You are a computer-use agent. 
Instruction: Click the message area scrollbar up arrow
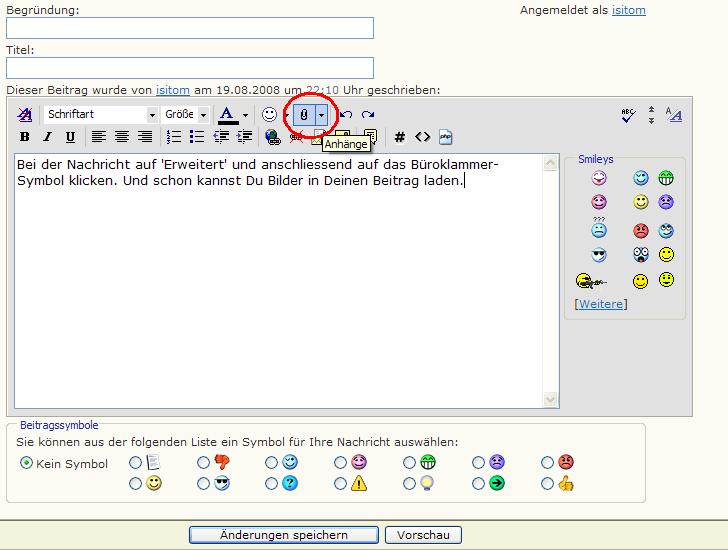[550, 163]
